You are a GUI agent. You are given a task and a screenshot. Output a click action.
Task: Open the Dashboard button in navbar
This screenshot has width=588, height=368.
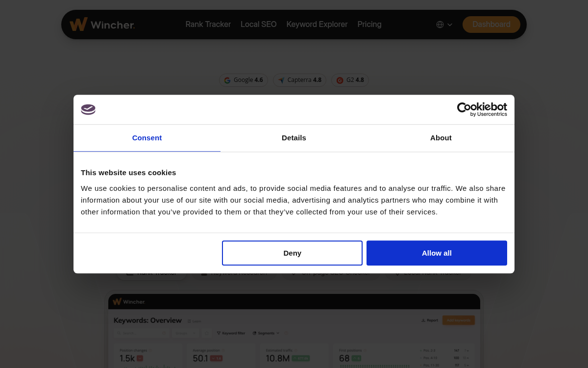coord(491,25)
